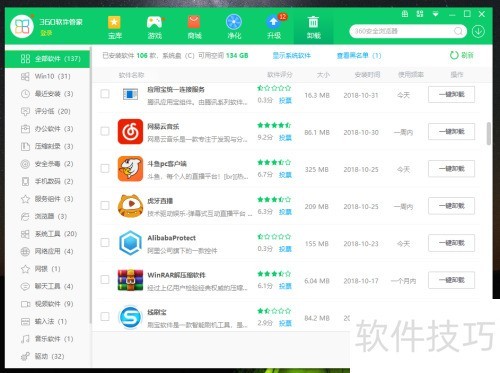Tick checkbox for 网易云音乐
500x373 pixels.
(105, 131)
